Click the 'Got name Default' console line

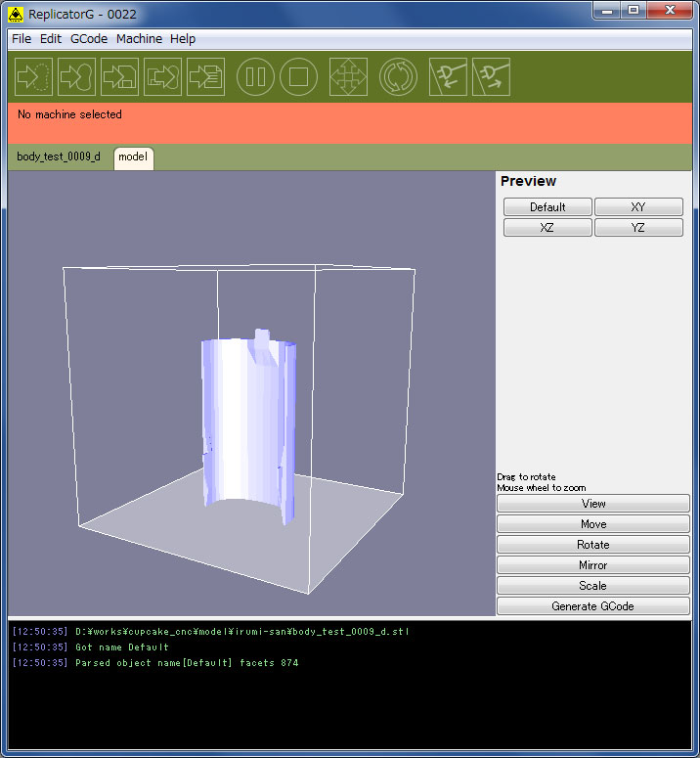(x=122, y=647)
